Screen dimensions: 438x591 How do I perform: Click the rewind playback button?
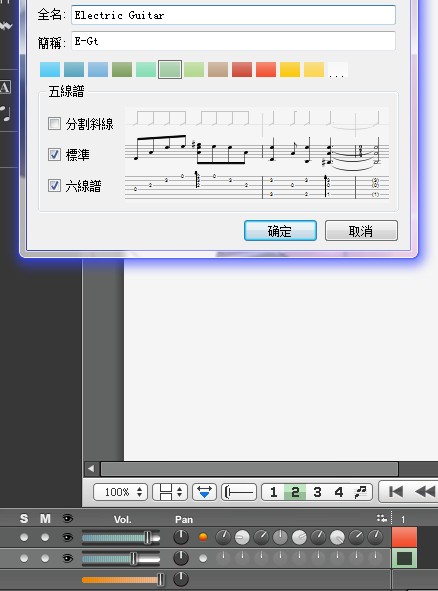(425, 491)
